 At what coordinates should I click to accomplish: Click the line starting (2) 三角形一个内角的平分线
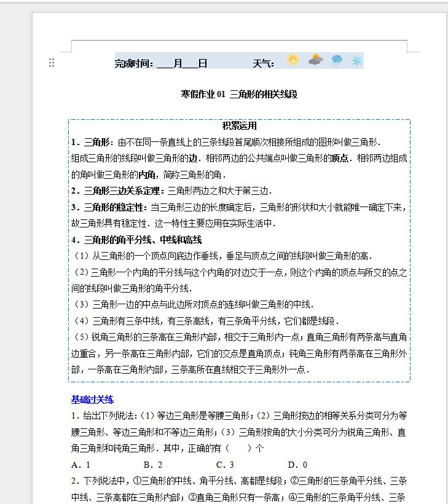(x=240, y=272)
